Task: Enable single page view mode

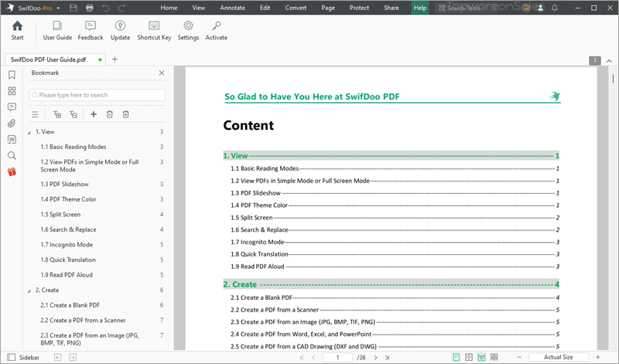Action: click(457, 357)
